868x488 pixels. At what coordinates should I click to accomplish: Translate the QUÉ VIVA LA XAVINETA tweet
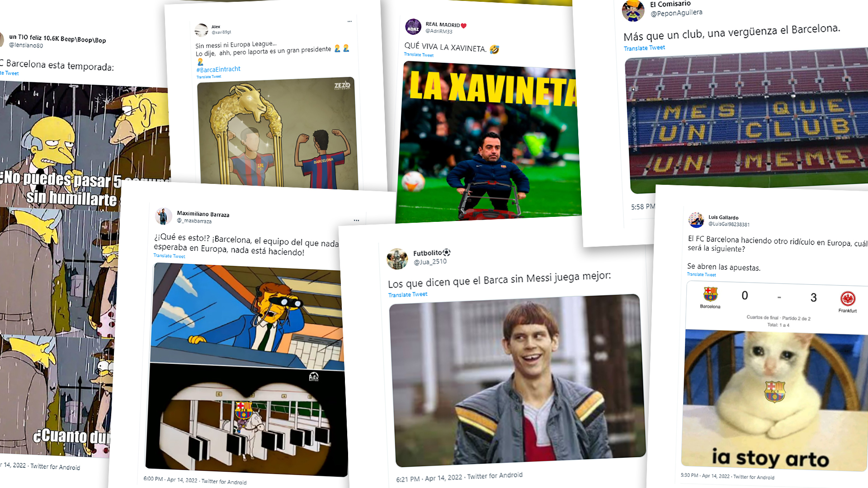[419, 55]
